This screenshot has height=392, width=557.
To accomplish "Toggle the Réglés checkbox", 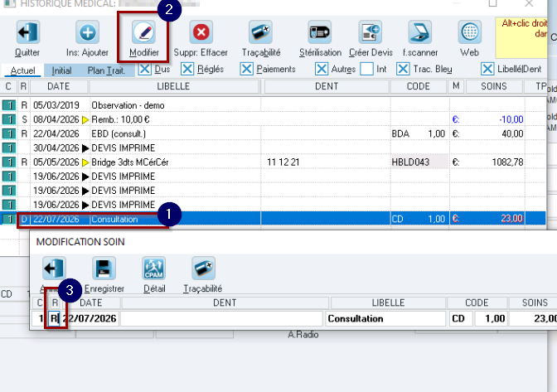I will (x=187, y=69).
